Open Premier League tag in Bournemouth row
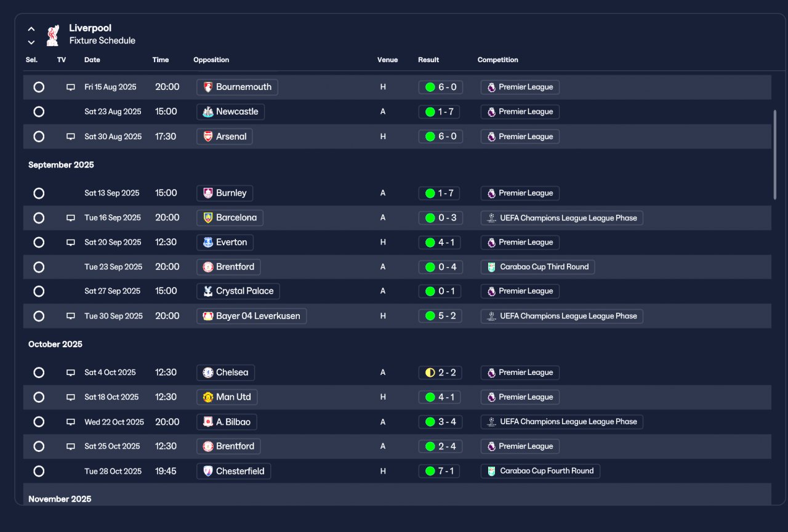This screenshot has width=788, height=532. point(520,87)
